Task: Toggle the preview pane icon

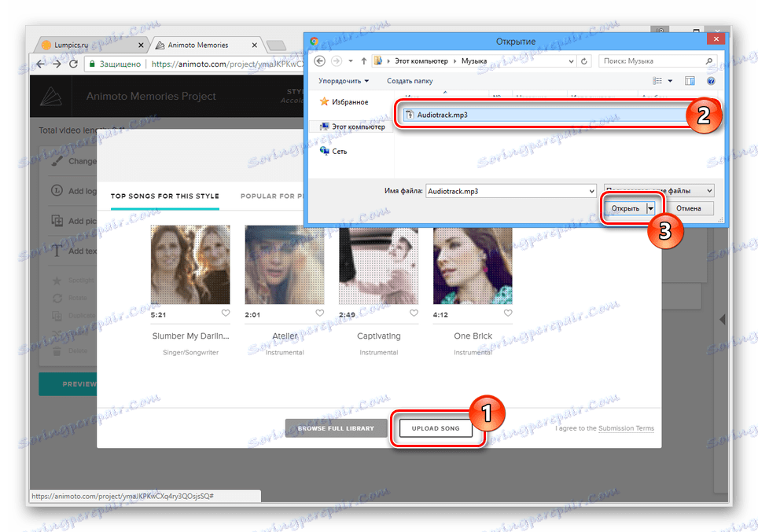Action: tap(690, 81)
